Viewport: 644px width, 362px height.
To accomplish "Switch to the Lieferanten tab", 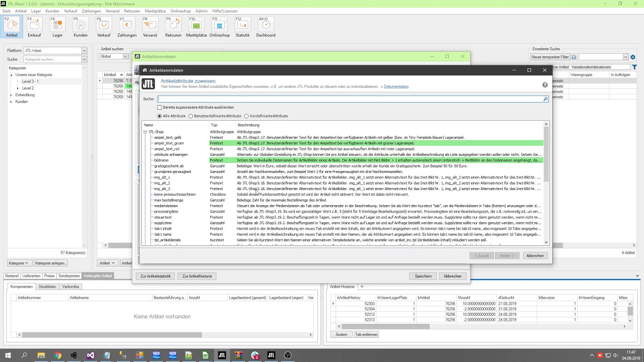I will [31, 276].
